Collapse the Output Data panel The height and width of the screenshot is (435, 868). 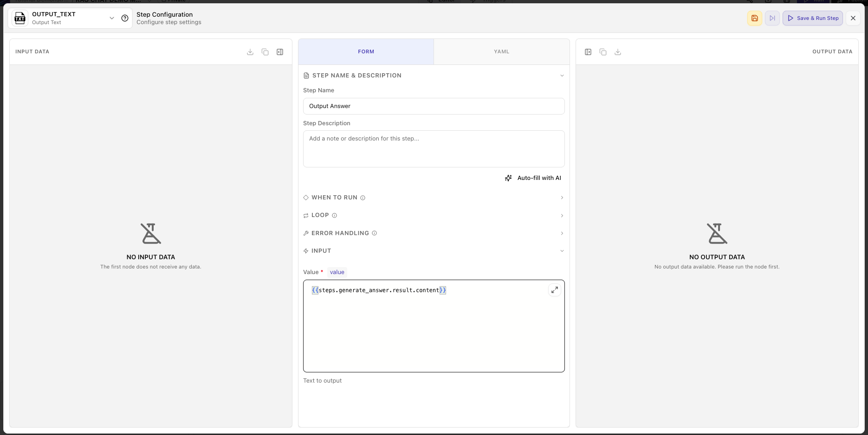pos(588,52)
